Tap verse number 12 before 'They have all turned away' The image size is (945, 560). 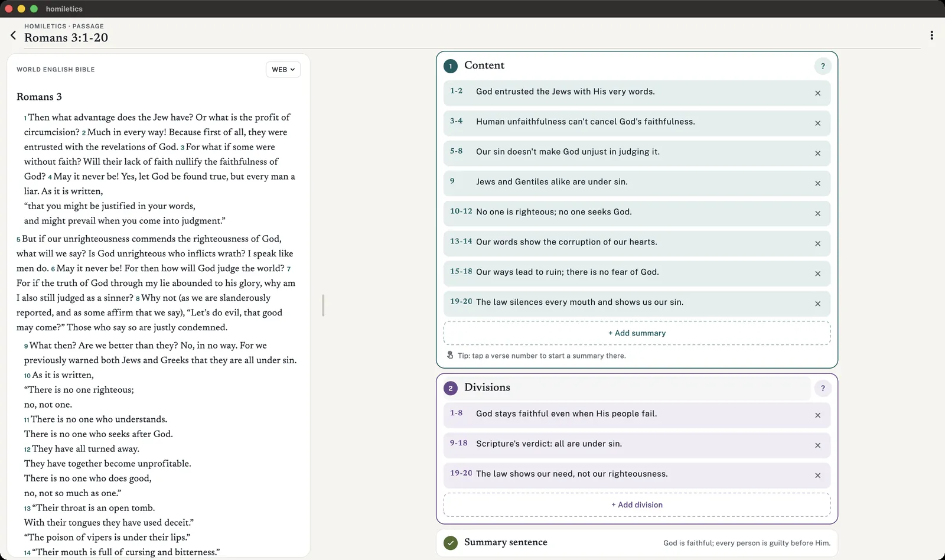(27, 450)
